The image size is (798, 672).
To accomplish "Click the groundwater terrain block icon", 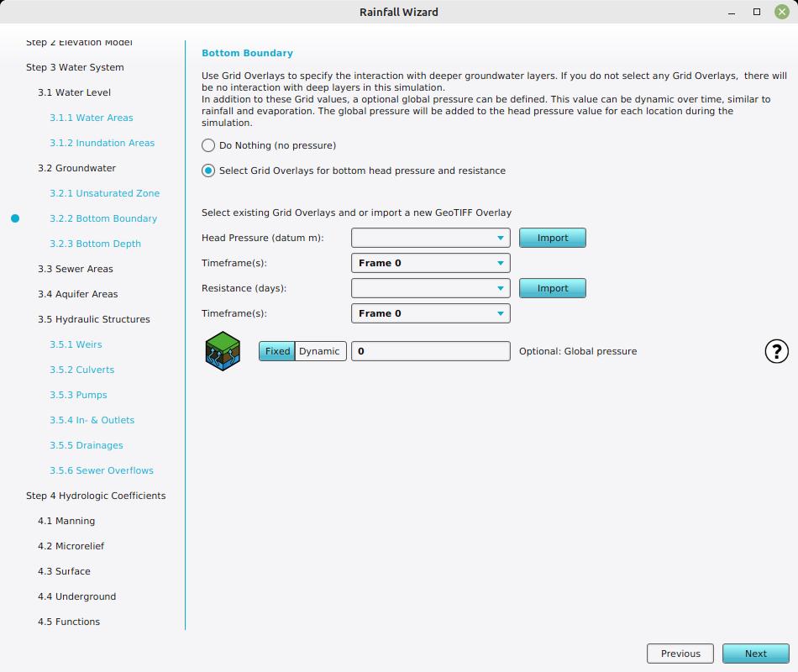I will pyautogui.click(x=223, y=351).
